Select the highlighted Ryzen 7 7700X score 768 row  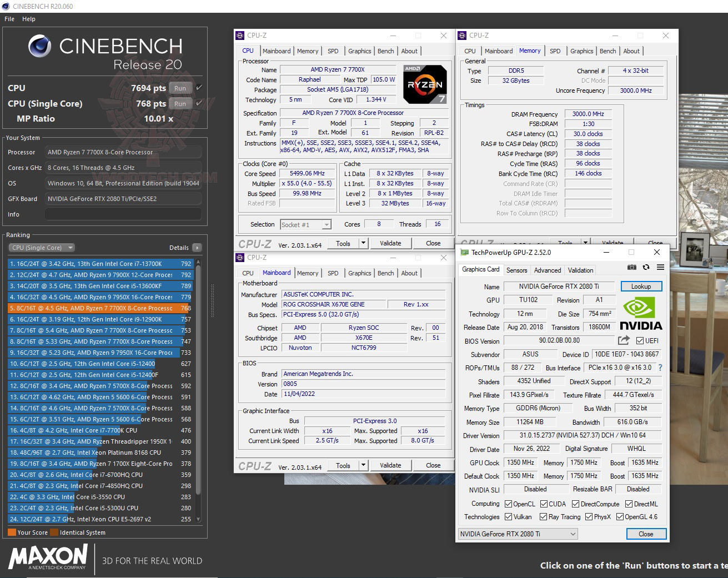point(100,308)
